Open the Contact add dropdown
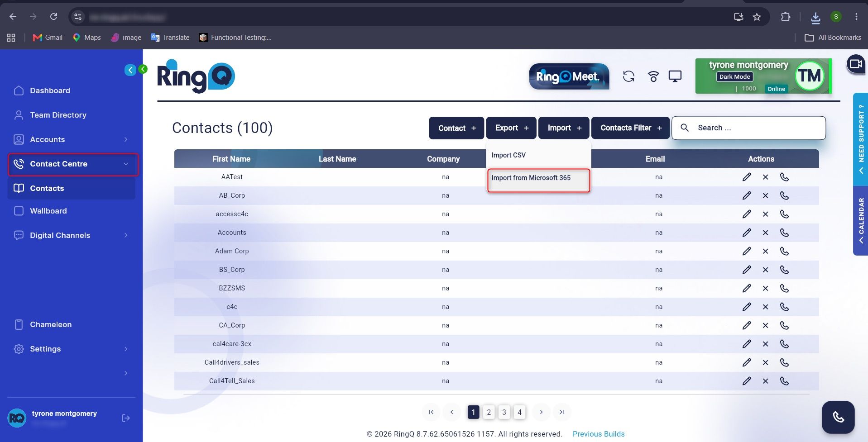 456,128
